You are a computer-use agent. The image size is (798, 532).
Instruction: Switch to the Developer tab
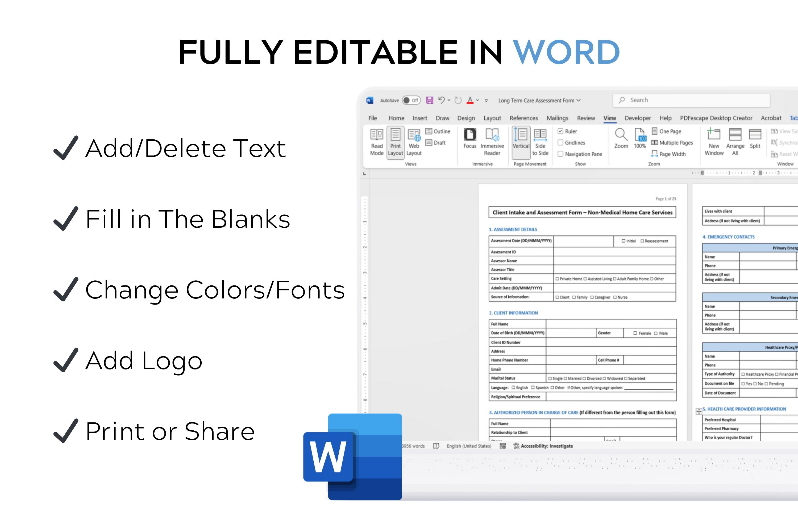point(638,118)
